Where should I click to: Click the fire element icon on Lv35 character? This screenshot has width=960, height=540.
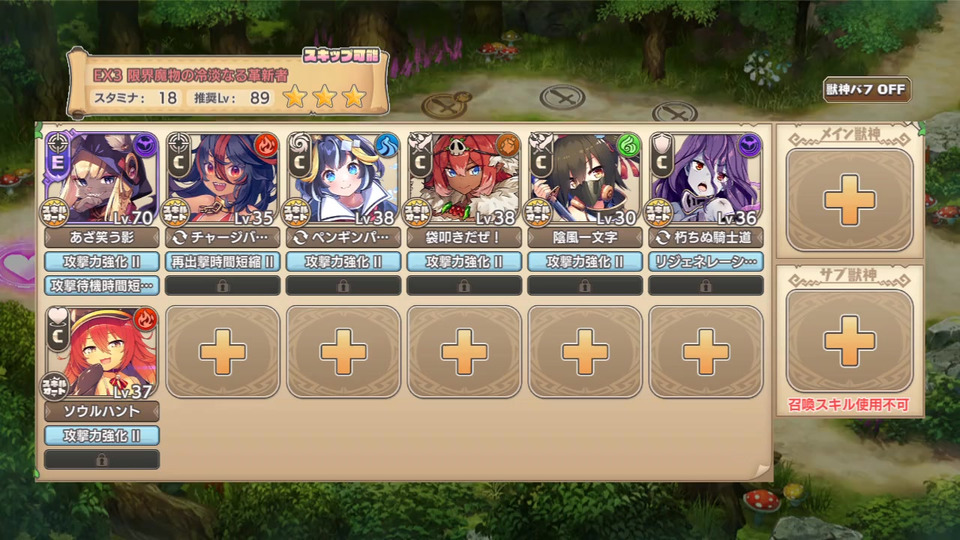click(266, 145)
